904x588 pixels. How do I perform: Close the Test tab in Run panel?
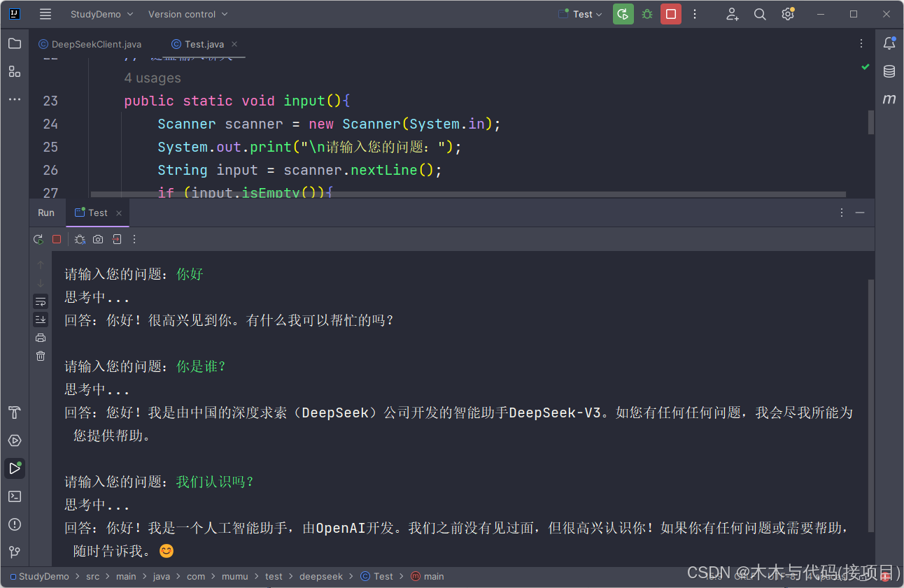pyautogui.click(x=119, y=213)
